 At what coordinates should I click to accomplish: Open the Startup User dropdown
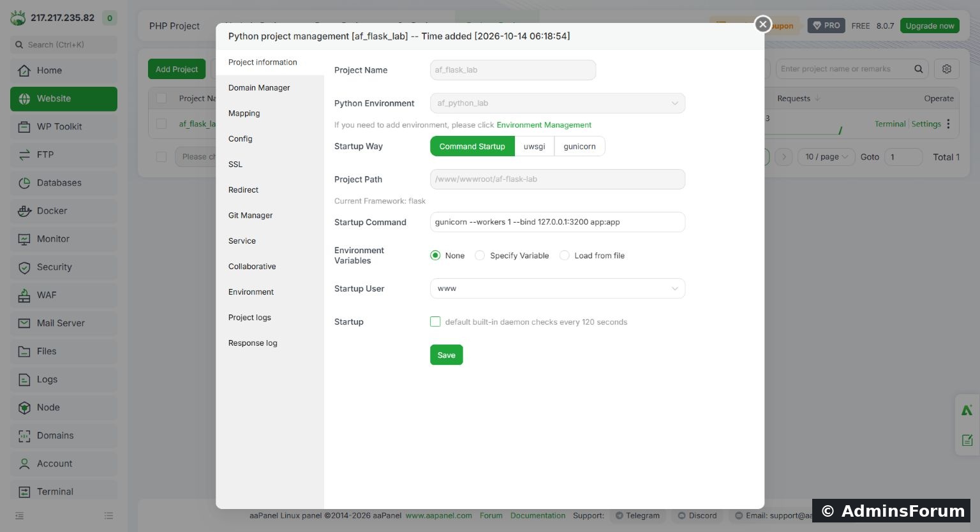coord(558,288)
